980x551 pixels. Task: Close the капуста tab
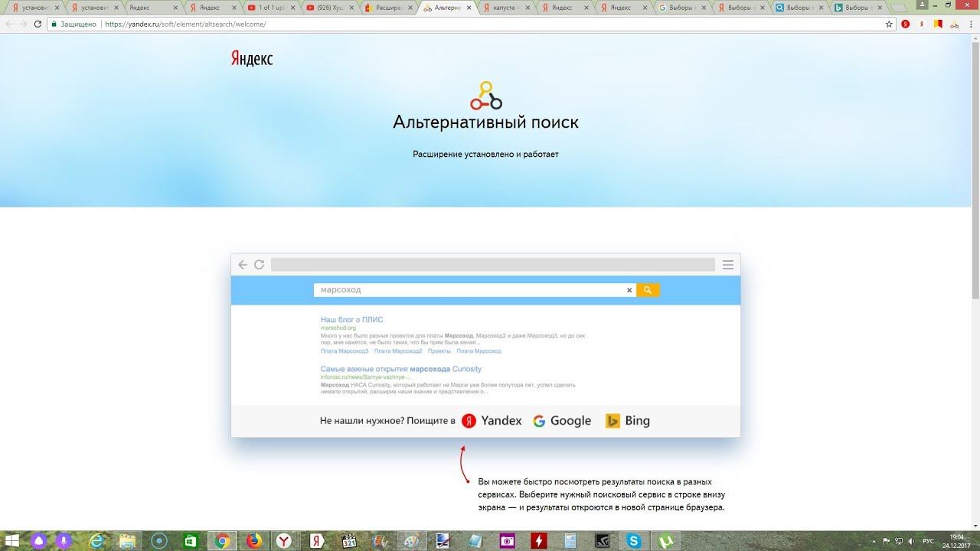click(528, 8)
